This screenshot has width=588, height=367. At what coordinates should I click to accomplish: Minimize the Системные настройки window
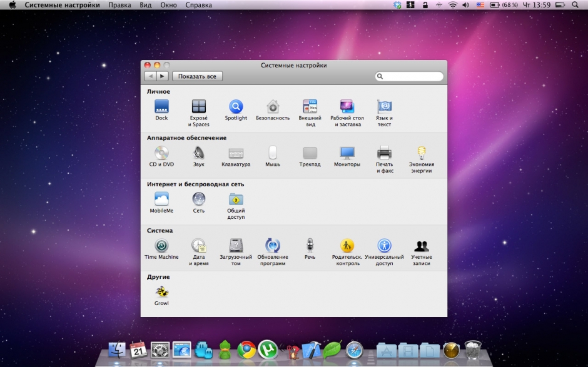pyautogui.click(x=157, y=65)
